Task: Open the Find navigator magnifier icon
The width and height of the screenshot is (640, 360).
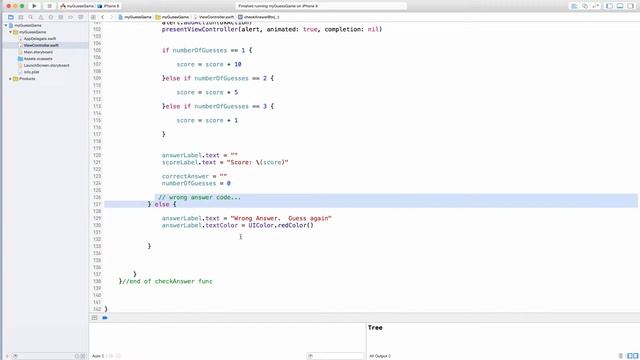Action: (31, 17)
